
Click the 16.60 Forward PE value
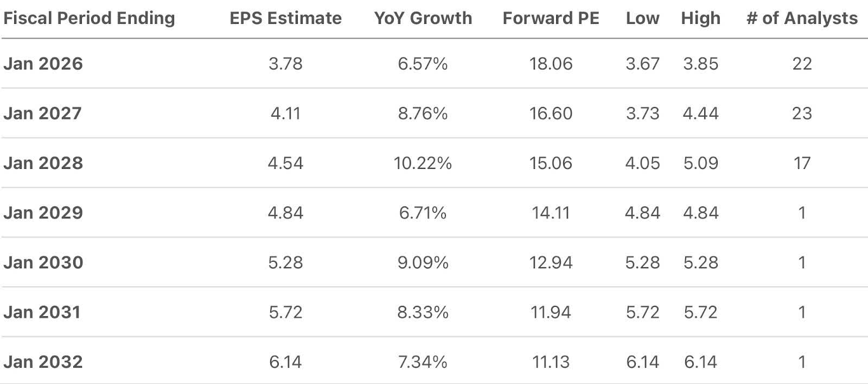[551, 114]
